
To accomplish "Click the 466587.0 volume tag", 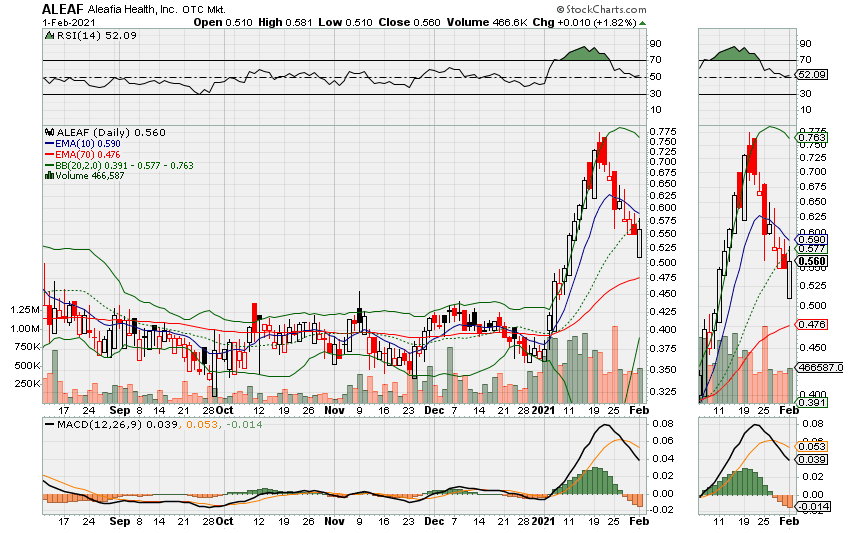I will point(819,368).
